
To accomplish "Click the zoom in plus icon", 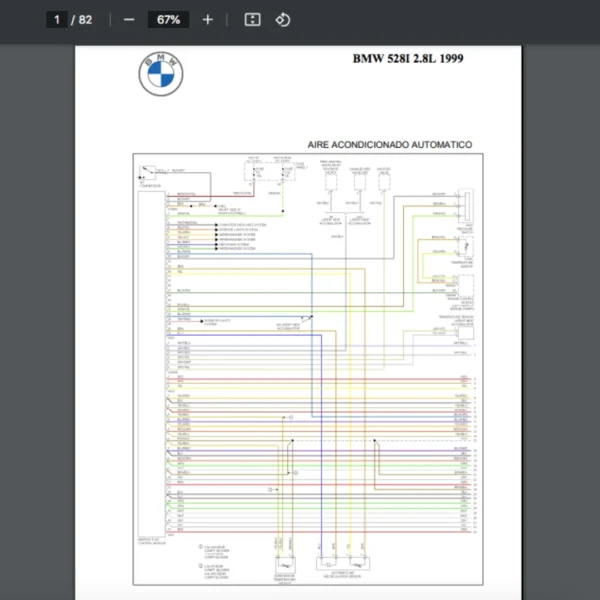I will click(x=207, y=20).
